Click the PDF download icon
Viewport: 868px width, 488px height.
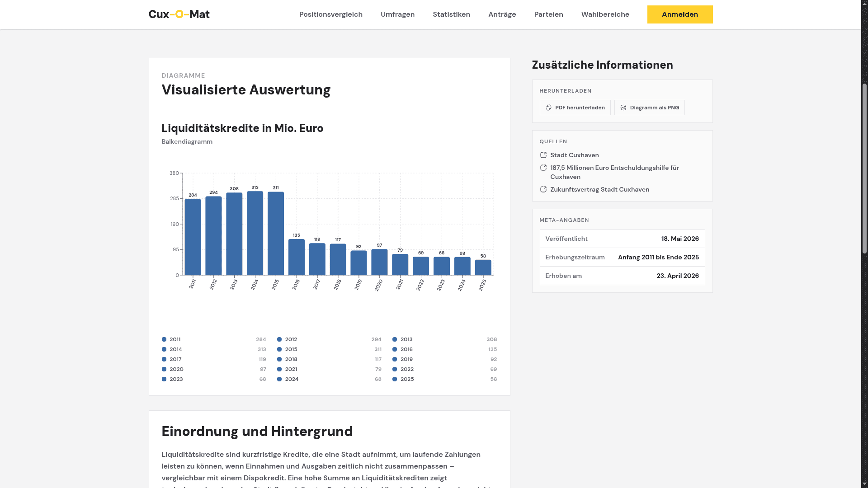coord(549,108)
